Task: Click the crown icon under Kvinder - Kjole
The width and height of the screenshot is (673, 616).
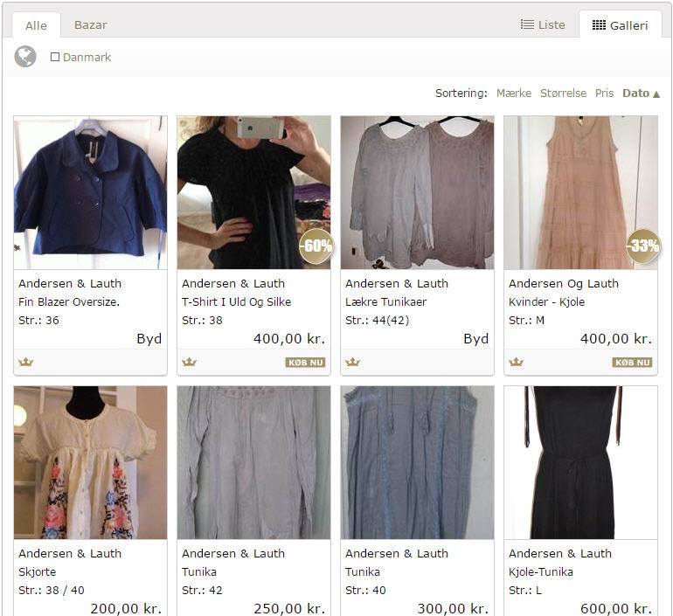Action: point(516,362)
